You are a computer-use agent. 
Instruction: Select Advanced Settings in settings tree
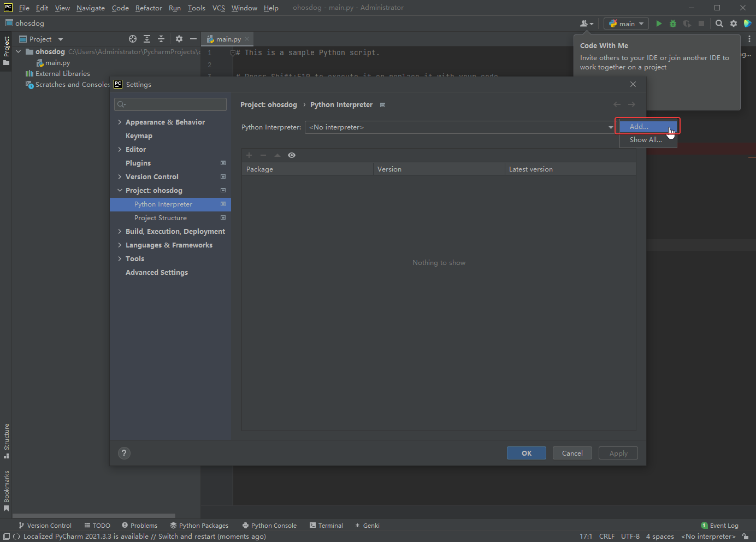pyautogui.click(x=157, y=272)
